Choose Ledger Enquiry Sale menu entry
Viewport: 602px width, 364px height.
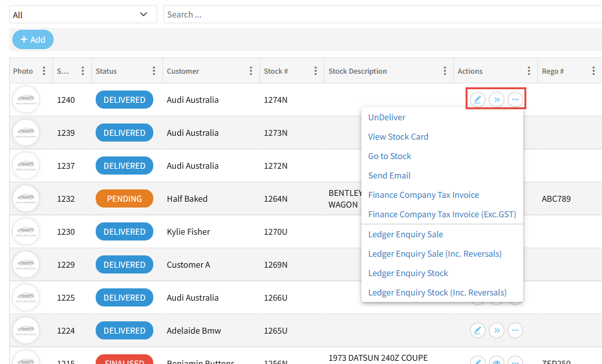click(x=405, y=235)
